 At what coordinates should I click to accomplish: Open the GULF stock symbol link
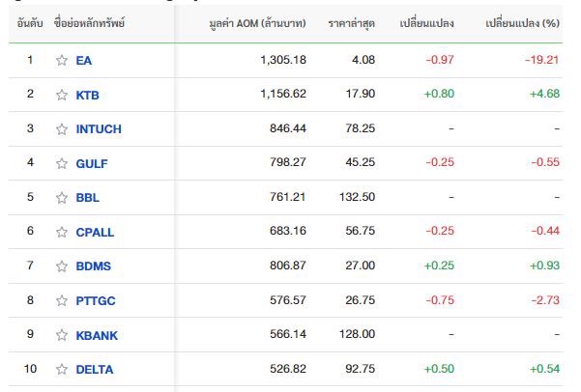[x=92, y=163]
